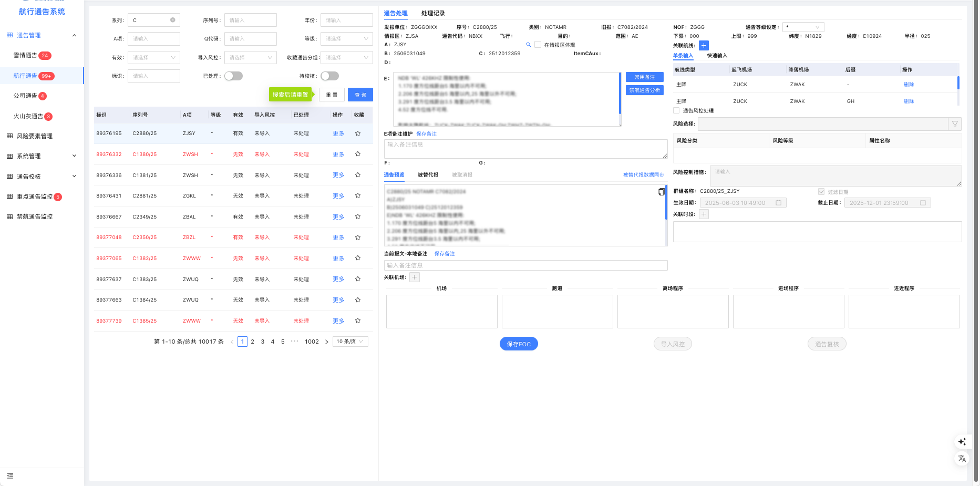Copy the notice preview using copy icon
This screenshot has height=486, width=980.
click(x=661, y=192)
